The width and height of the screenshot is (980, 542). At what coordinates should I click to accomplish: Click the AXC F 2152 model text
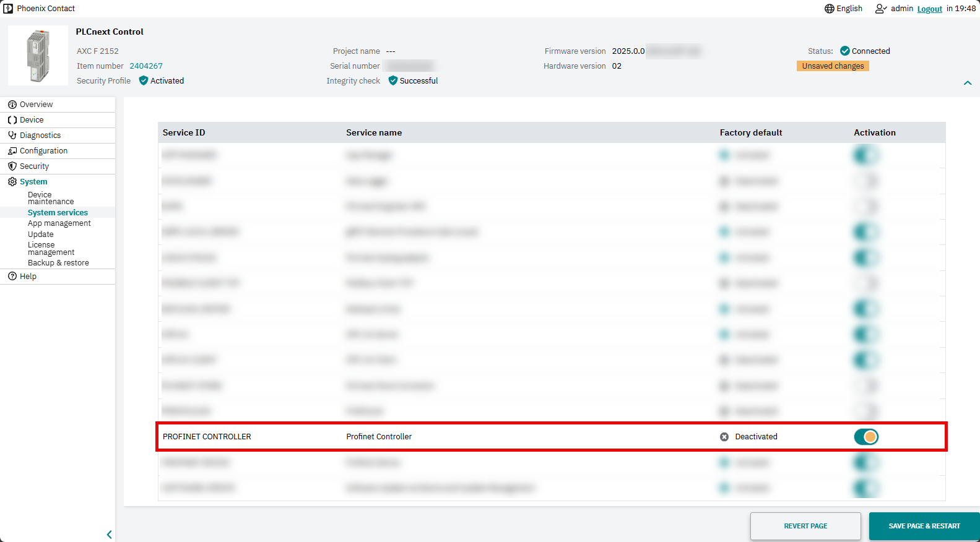[x=98, y=51]
